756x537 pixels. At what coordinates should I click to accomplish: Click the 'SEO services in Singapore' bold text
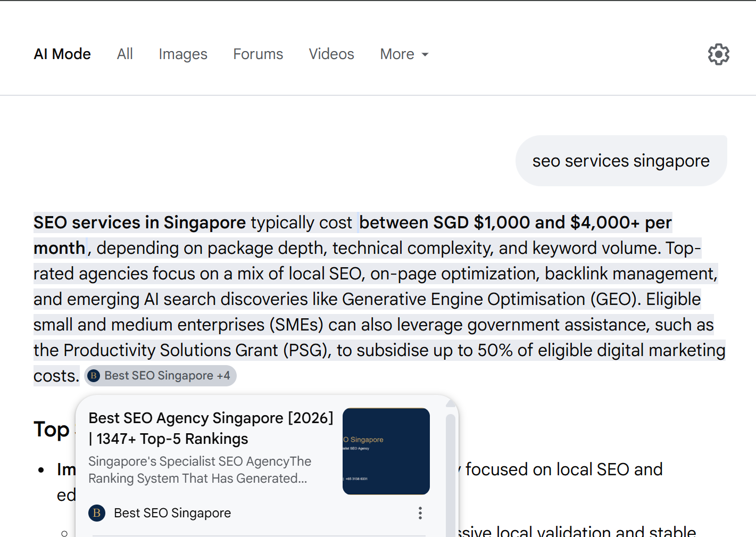pyautogui.click(x=140, y=222)
